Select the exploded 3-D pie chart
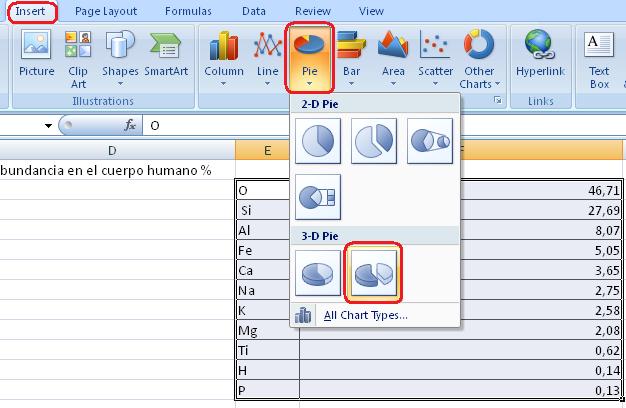 click(x=374, y=273)
